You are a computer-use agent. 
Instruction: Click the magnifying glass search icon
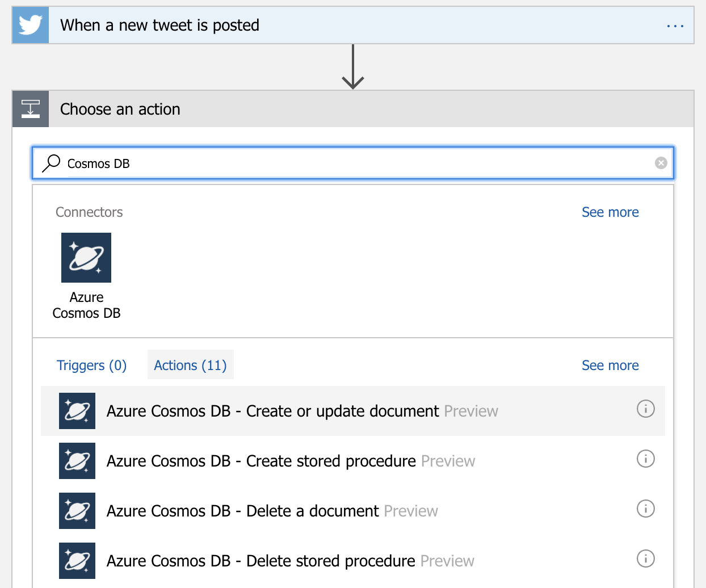click(x=51, y=163)
